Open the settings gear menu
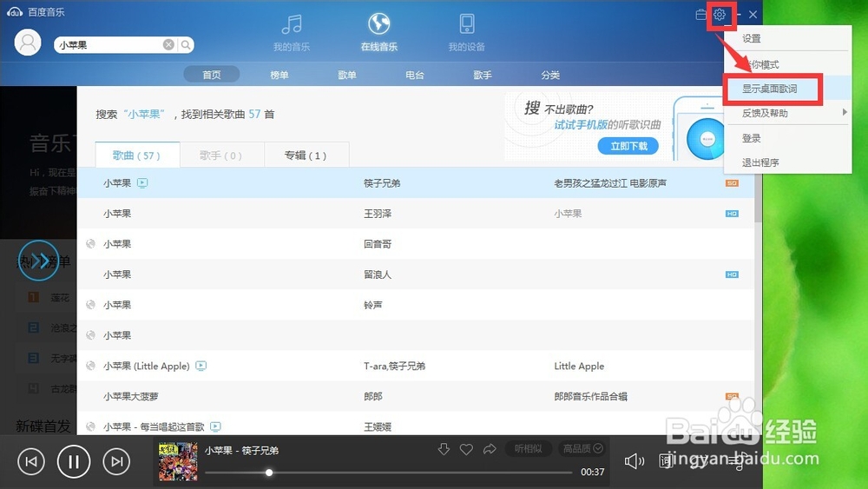Screen dimensions: 868x489 pos(719,15)
